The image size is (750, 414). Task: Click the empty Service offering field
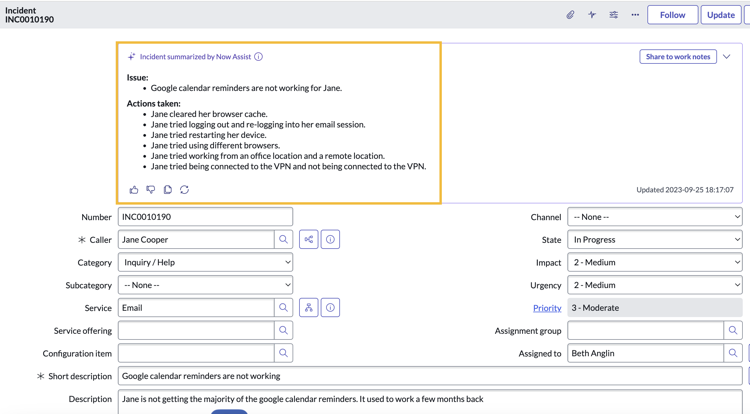click(196, 330)
